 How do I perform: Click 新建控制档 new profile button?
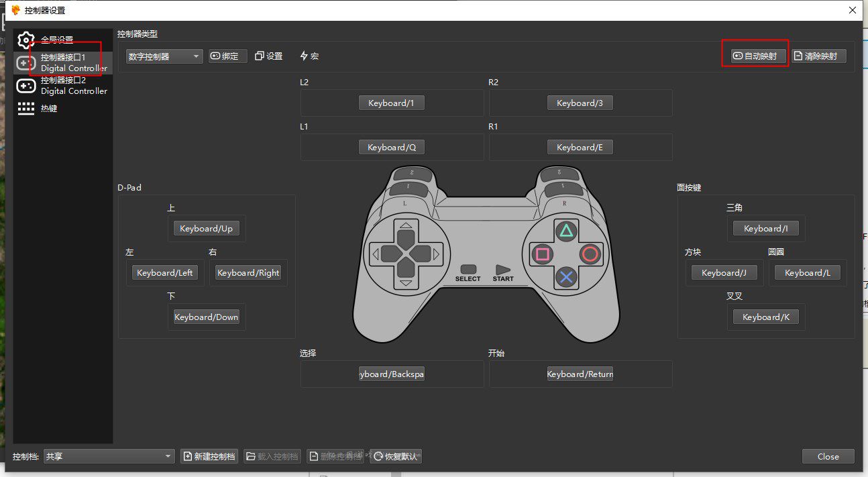(209, 456)
